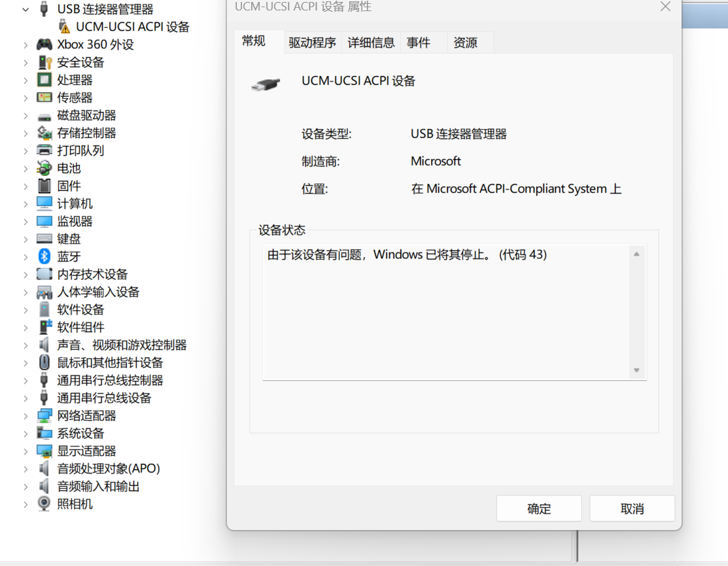Click the 照相机 webcam icon
This screenshot has width=728, height=566.
point(44,504)
